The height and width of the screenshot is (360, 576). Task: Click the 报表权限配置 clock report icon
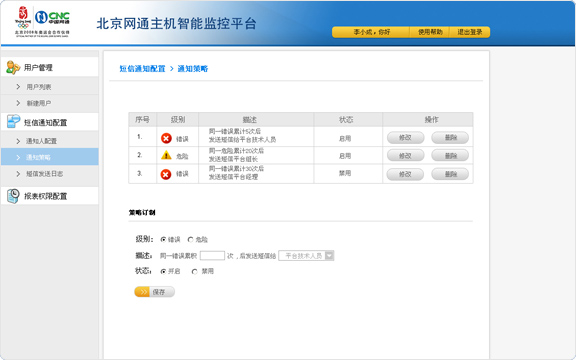(13, 196)
